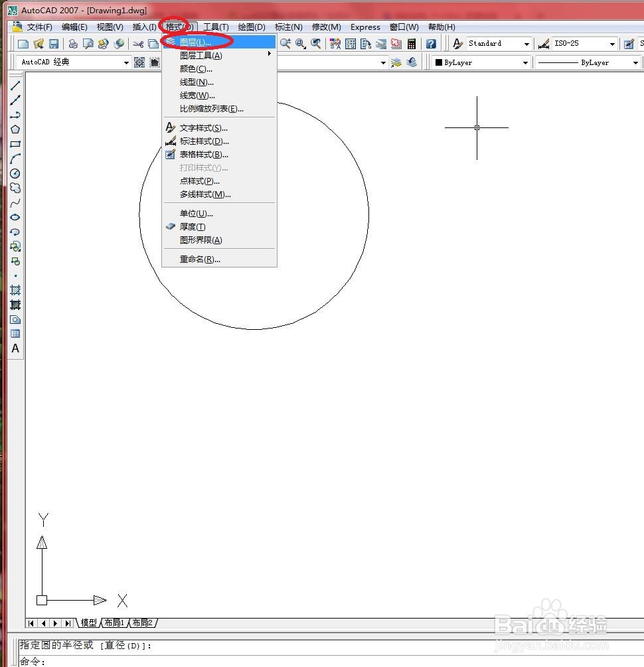This screenshot has height=667, width=644.
Task: Open the layer list dropdown arrow
Action: 383,63
